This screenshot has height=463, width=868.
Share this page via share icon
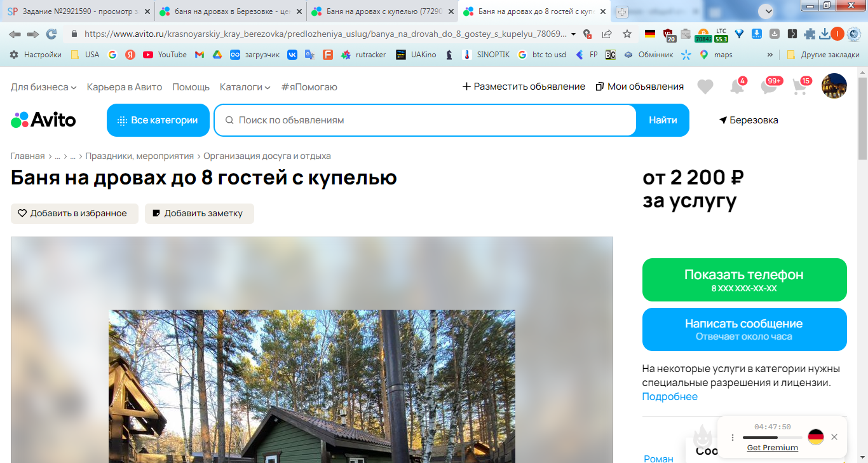pyautogui.click(x=607, y=34)
